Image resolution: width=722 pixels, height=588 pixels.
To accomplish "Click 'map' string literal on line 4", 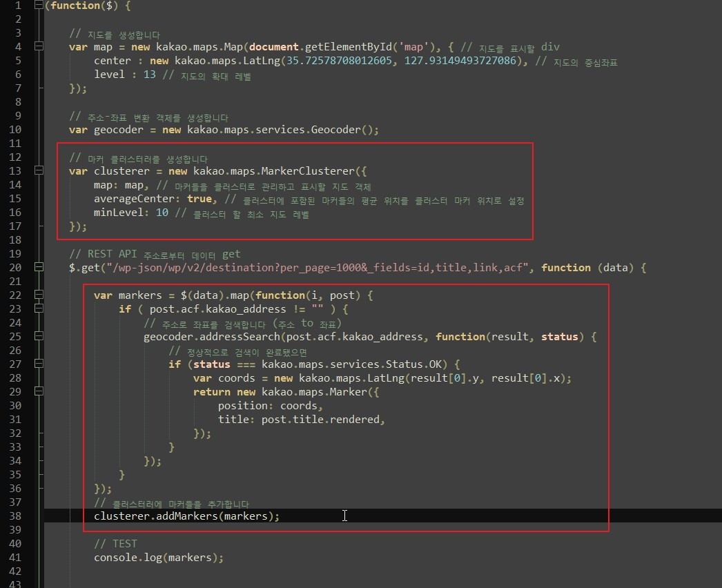I will 413,47.
